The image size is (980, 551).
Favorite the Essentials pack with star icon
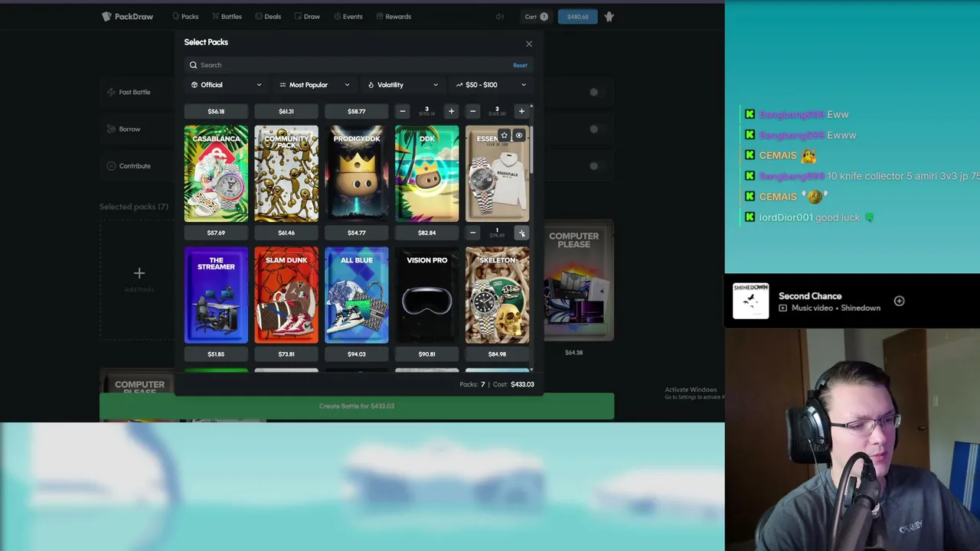tap(504, 135)
